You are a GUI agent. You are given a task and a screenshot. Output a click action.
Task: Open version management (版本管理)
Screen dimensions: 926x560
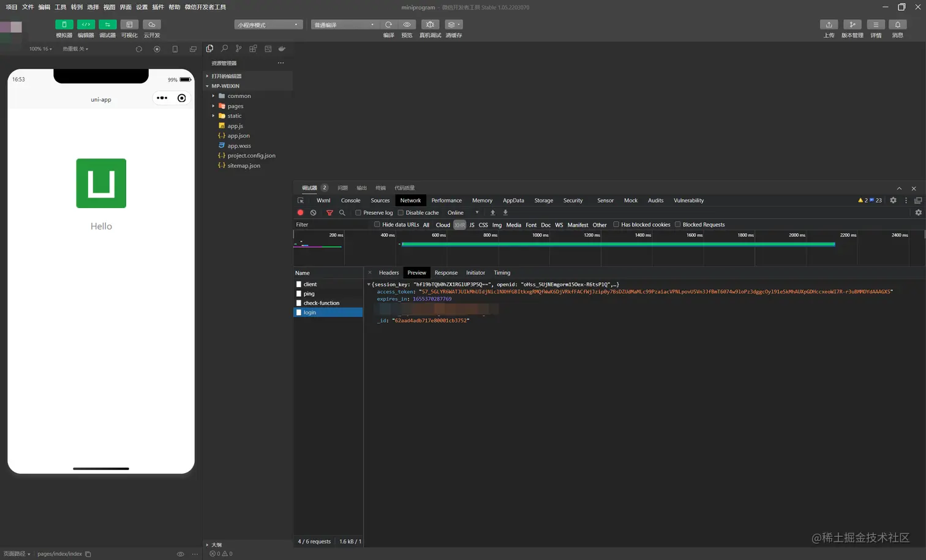pos(852,24)
